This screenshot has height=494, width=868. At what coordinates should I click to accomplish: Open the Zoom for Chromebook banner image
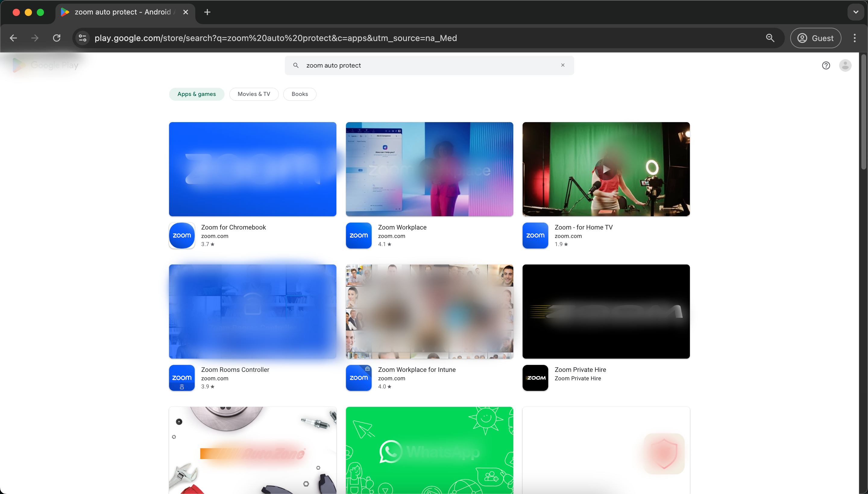click(x=253, y=169)
